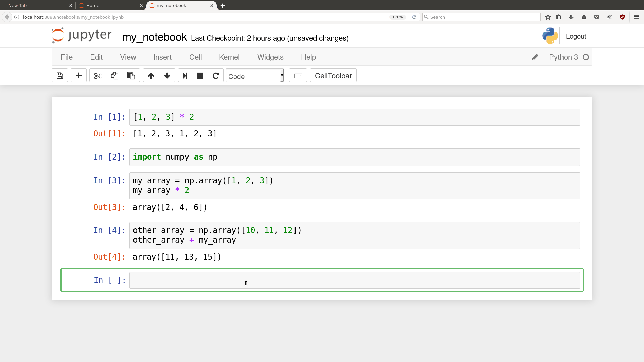
Task: Cut selected cells with scissors icon
Action: pyautogui.click(x=98, y=76)
